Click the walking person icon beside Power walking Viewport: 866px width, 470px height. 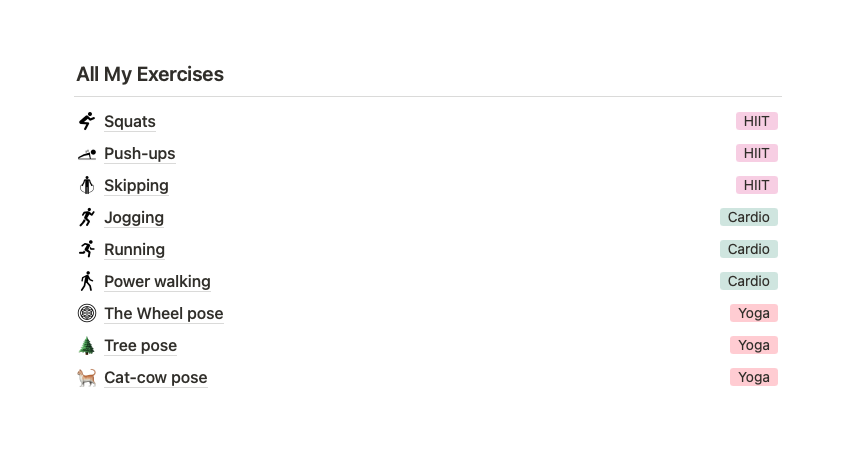tap(87, 281)
